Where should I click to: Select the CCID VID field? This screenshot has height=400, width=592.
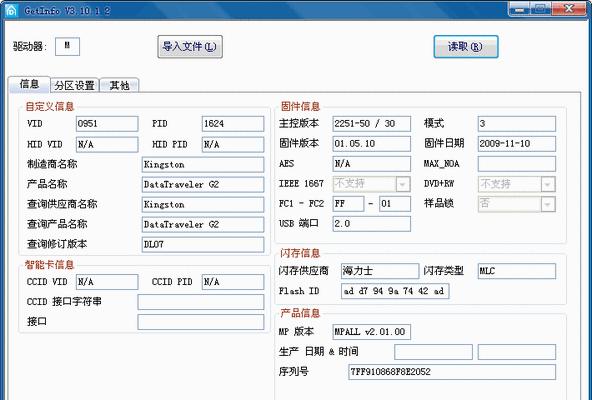click(107, 282)
